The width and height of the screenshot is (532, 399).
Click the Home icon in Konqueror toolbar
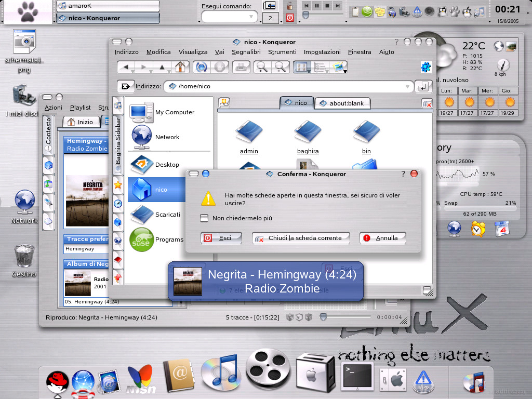(180, 67)
